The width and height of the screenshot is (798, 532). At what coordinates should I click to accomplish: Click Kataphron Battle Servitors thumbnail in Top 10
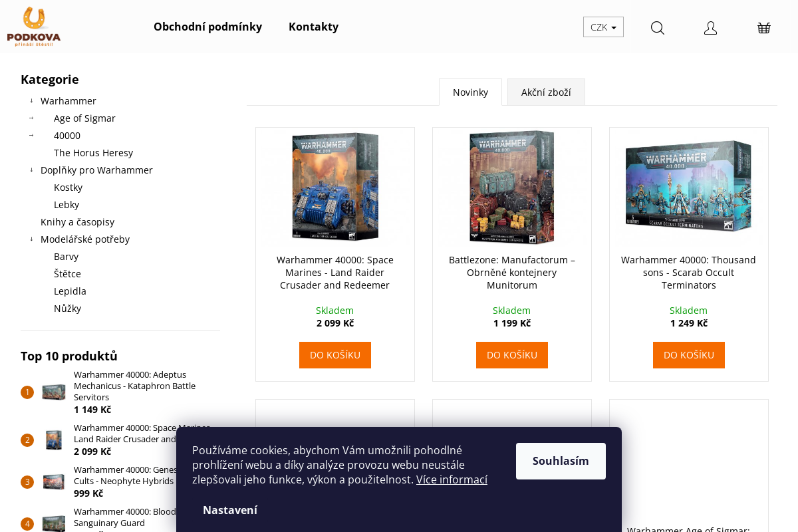(x=54, y=392)
